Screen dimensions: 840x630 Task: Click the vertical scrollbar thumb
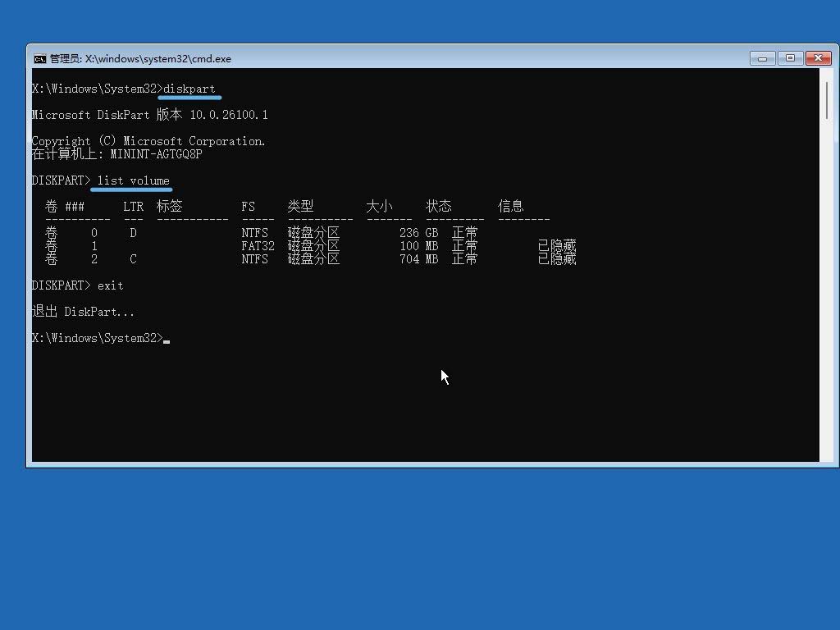pyautogui.click(x=827, y=101)
